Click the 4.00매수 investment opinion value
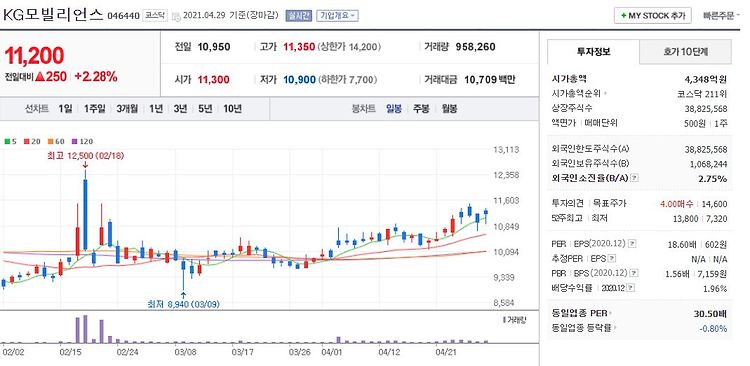The image size is (750, 366). coord(676,204)
